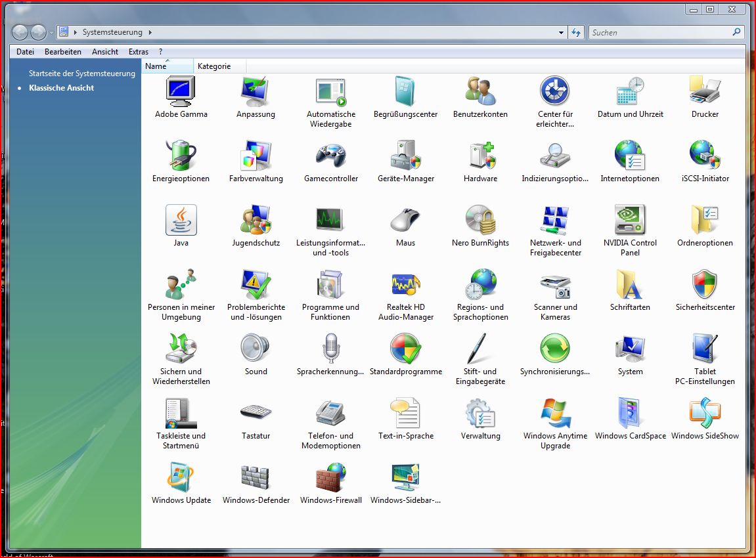Image resolution: width=756 pixels, height=558 pixels.
Task: Focus the Suchen search field
Action: pos(660,32)
